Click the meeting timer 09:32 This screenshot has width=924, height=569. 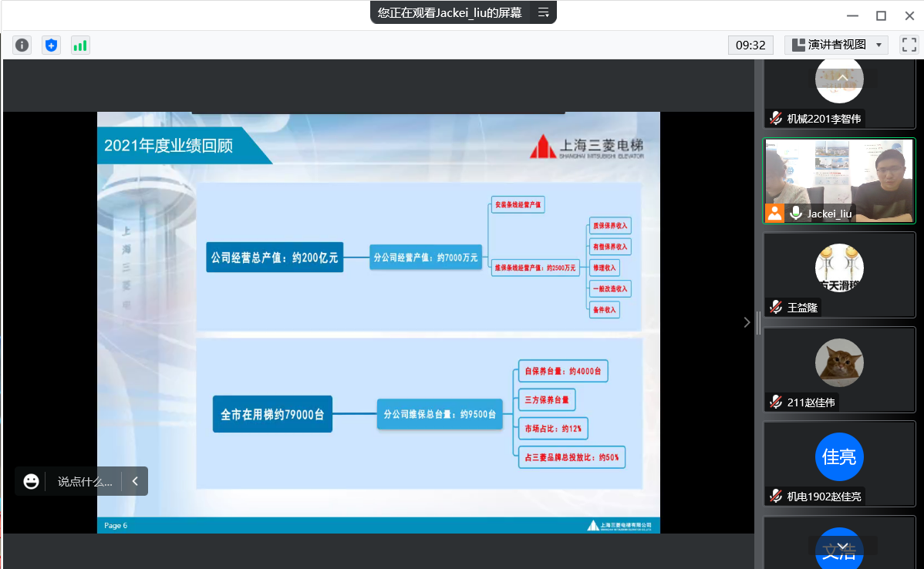[x=750, y=45]
